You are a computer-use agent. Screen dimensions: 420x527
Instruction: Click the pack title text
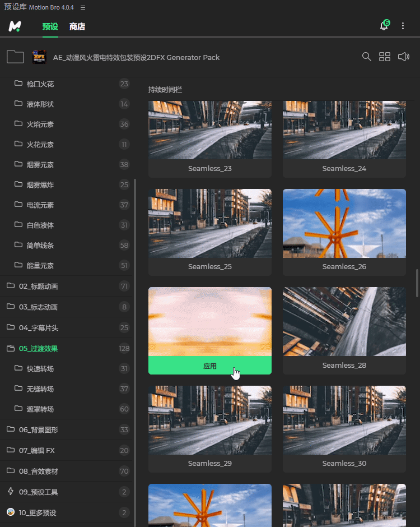coord(136,58)
